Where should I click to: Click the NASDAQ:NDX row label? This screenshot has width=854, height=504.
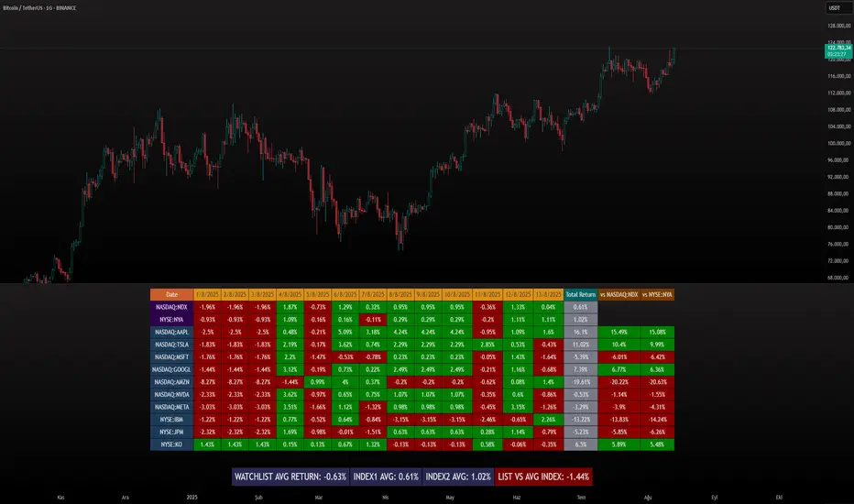(x=171, y=307)
